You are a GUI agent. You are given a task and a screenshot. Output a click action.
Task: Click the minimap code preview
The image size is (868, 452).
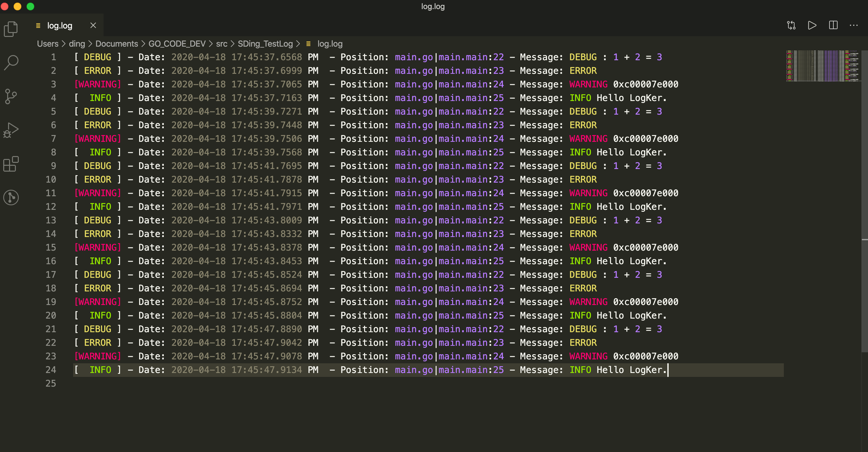822,66
